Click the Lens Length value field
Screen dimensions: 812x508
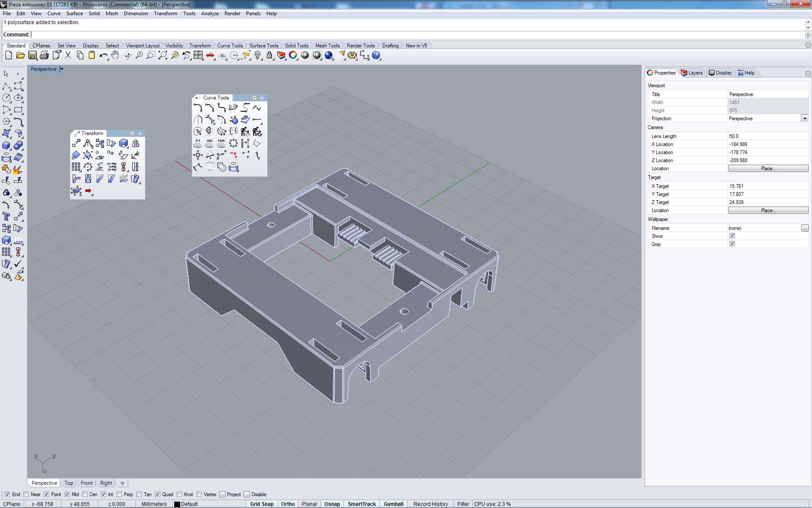click(x=768, y=136)
